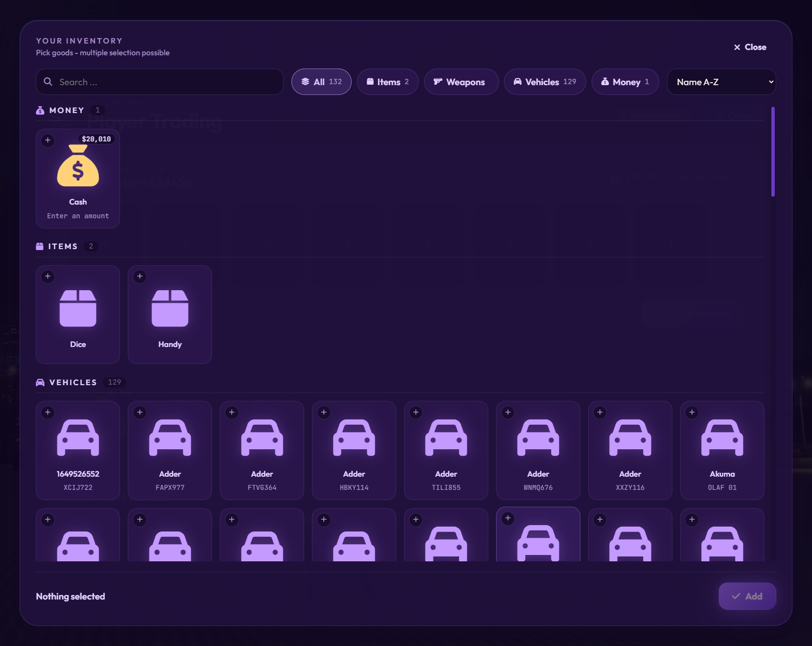Click the Cash money bag icon
Viewport: 812px width, 646px height.
pos(78,165)
